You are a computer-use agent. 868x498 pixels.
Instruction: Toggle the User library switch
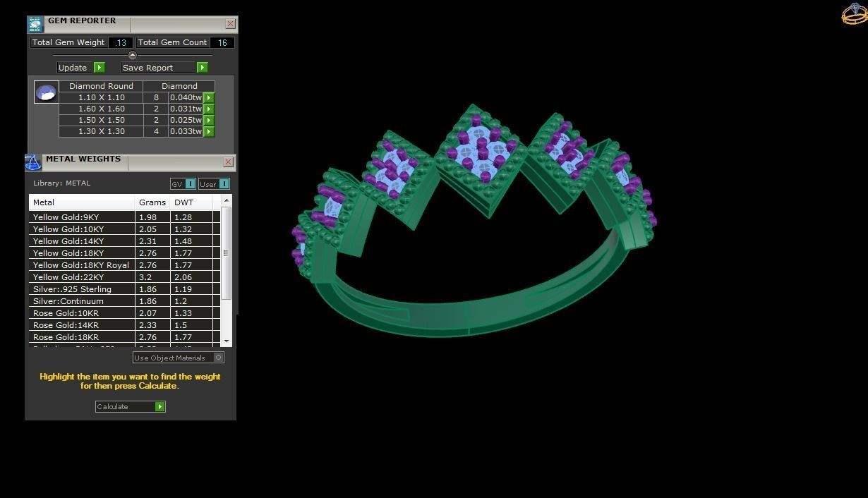224,184
